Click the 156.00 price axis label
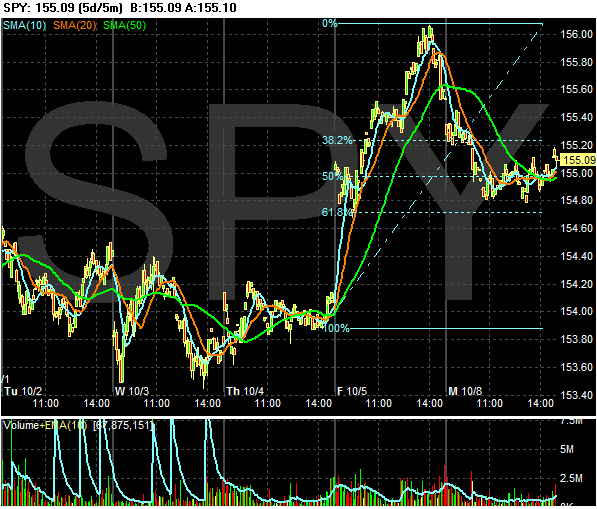This screenshot has width=597, height=509. click(576, 34)
